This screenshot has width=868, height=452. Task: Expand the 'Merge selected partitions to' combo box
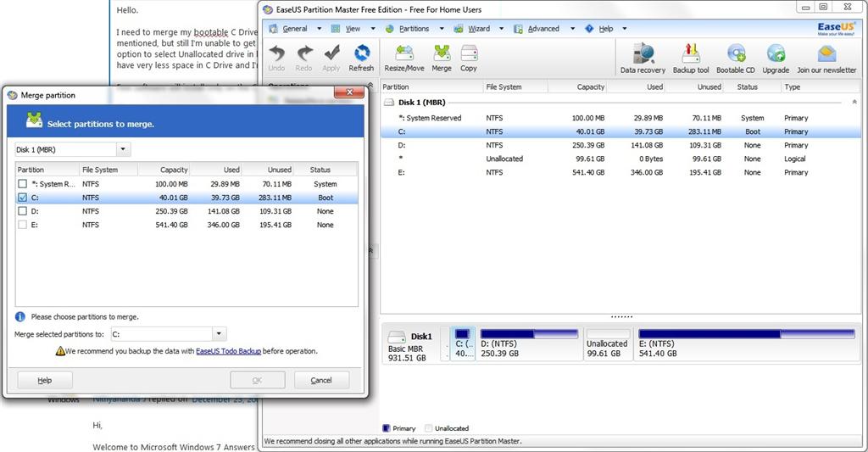pos(219,333)
